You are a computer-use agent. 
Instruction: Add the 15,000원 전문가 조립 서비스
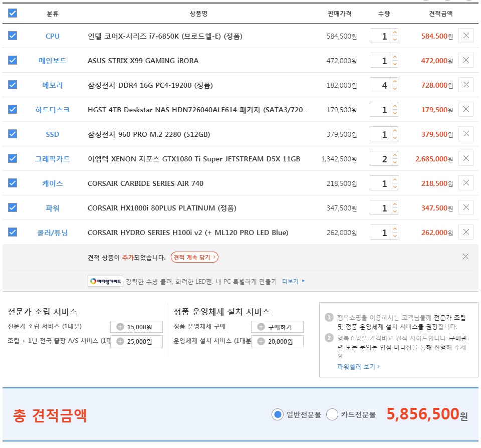136,327
